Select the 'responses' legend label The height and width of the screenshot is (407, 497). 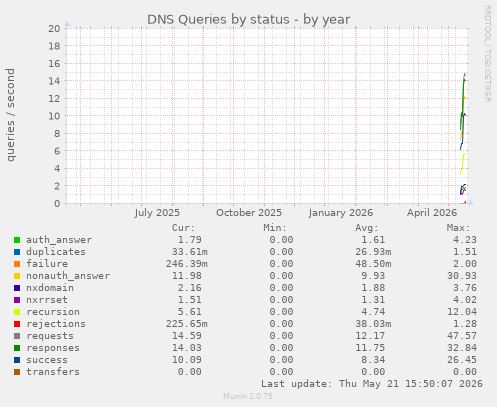pyautogui.click(x=53, y=348)
